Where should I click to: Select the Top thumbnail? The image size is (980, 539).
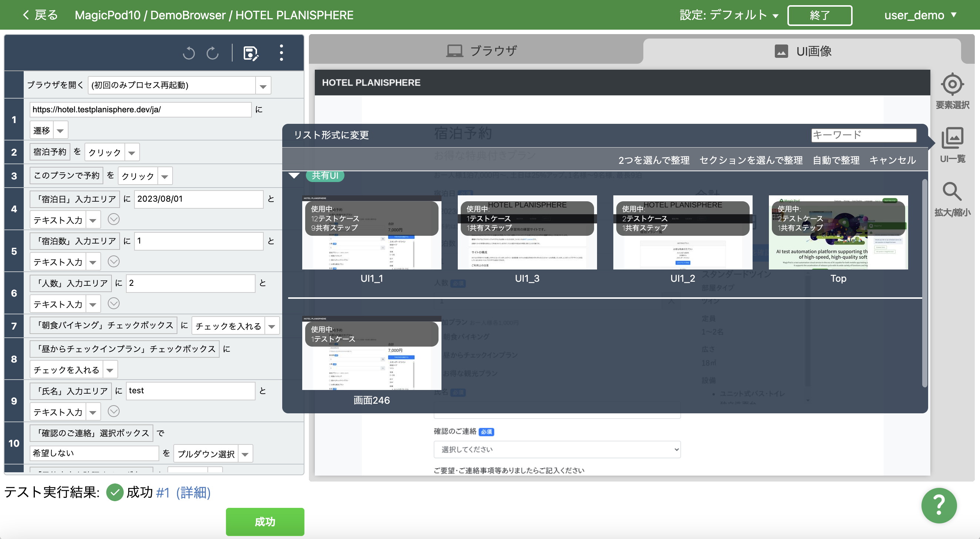point(839,232)
